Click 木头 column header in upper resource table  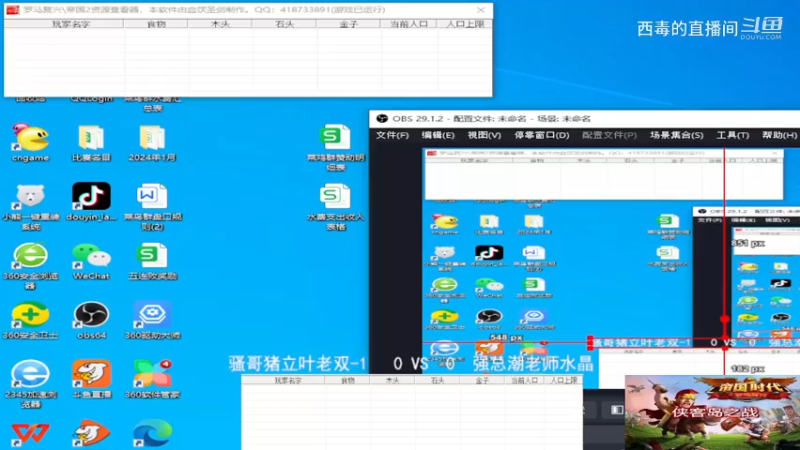(x=219, y=24)
